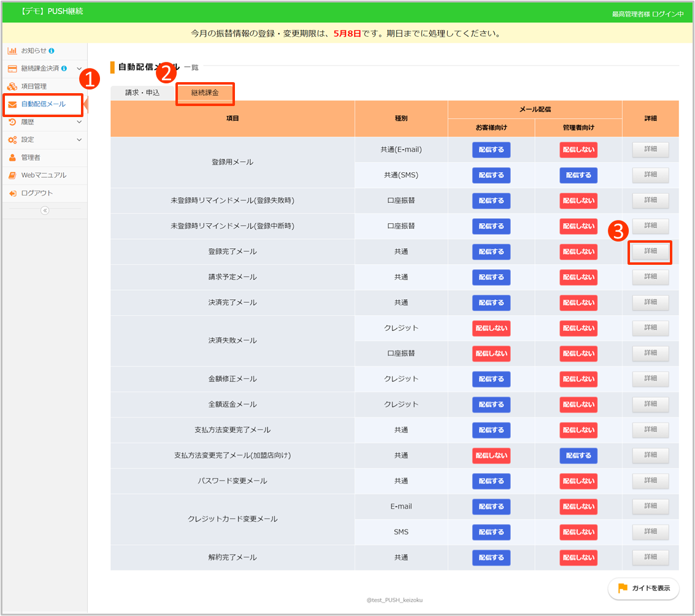Image resolution: width=695 pixels, height=616 pixels.
Task: Click the 履歴 history clock icon
Action: (12, 122)
